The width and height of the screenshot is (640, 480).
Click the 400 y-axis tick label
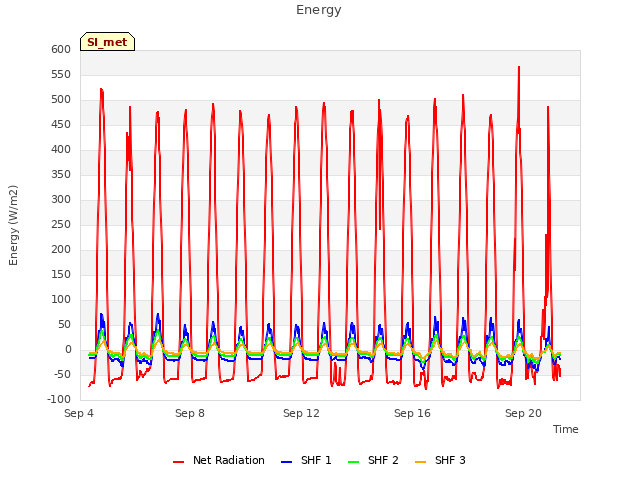pos(61,150)
